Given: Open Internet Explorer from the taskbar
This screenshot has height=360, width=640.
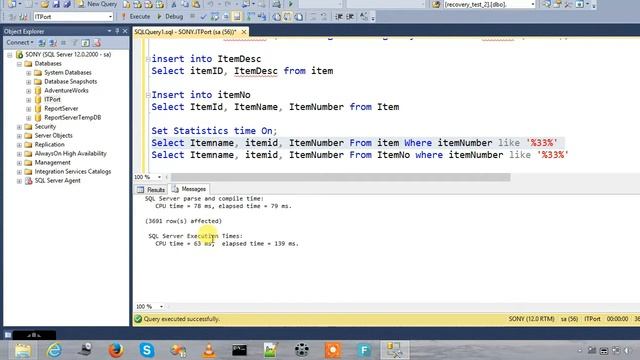Looking at the screenshot, I should pos(54,350).
